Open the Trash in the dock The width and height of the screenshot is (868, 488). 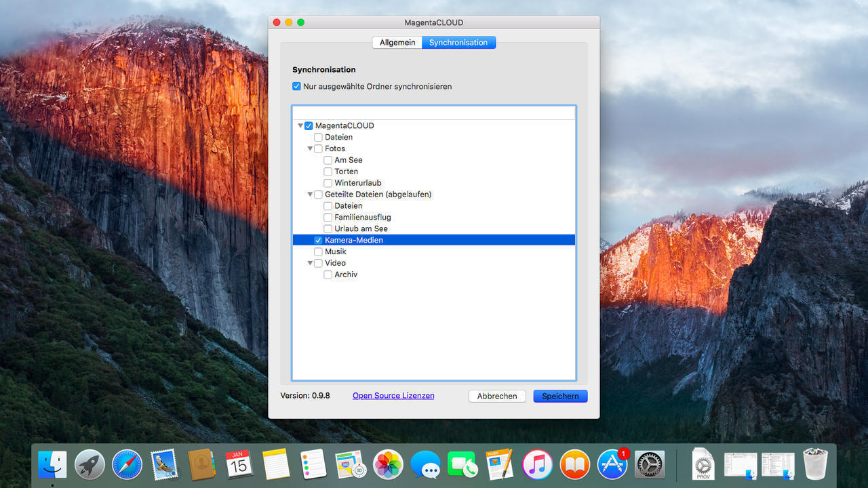[815, 465]
